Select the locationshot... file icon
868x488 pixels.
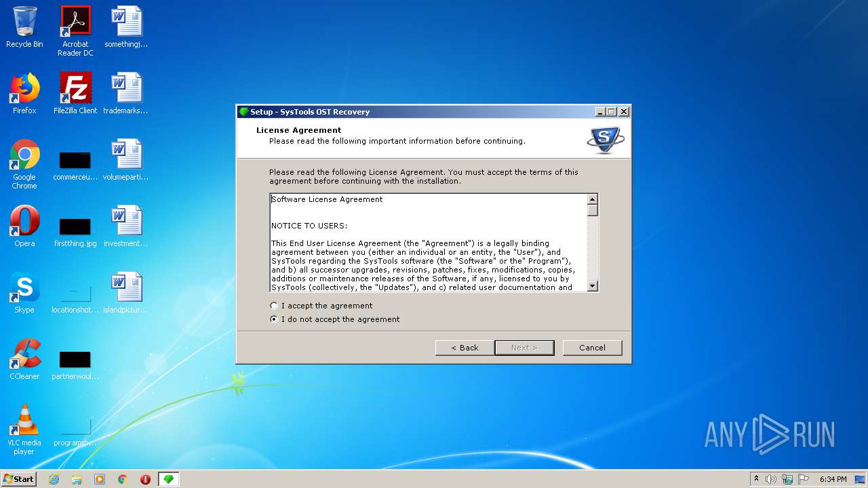pos(75,297)
